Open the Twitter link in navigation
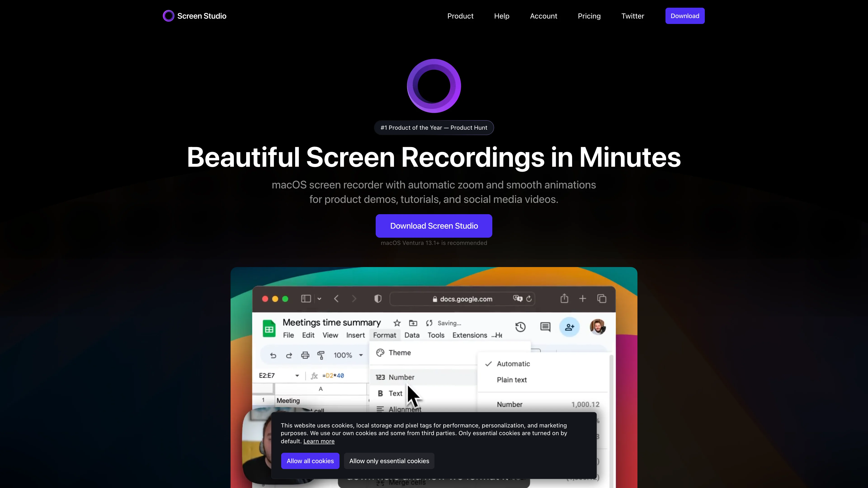Image resolution: width=868 pixels, height=488 pixels. pos(632,16)
